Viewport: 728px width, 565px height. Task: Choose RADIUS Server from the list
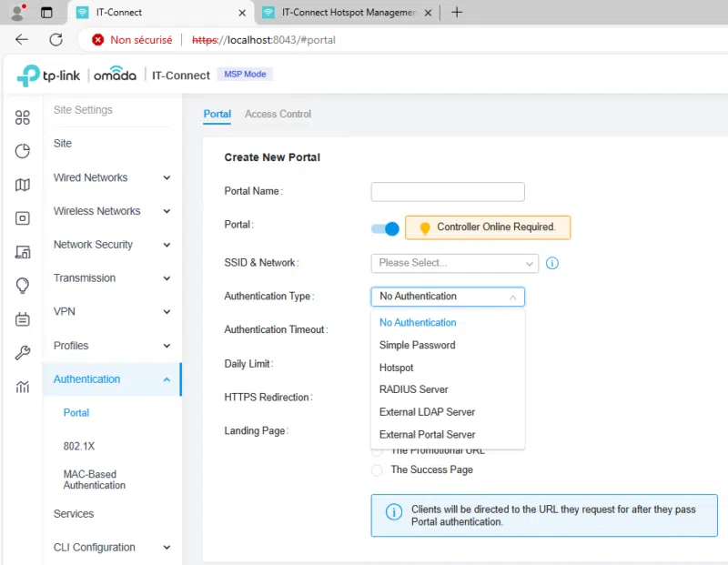coord(413,389)
